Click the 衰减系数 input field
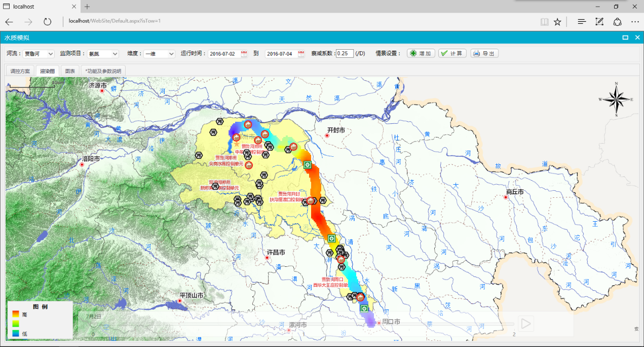This screenshot has height=347, width=644. pyautogui.click(x=345, y=53)
